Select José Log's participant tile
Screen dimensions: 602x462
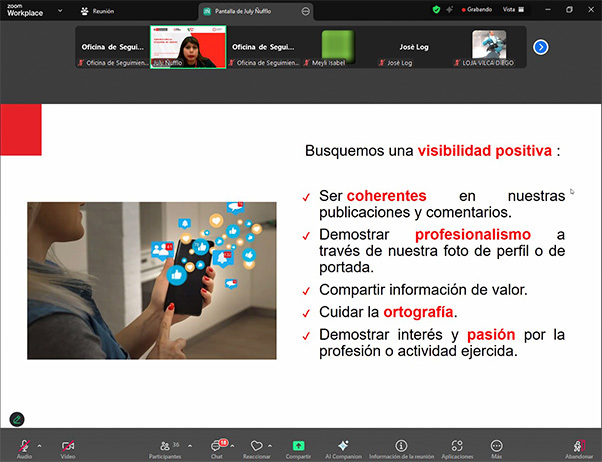413,47
